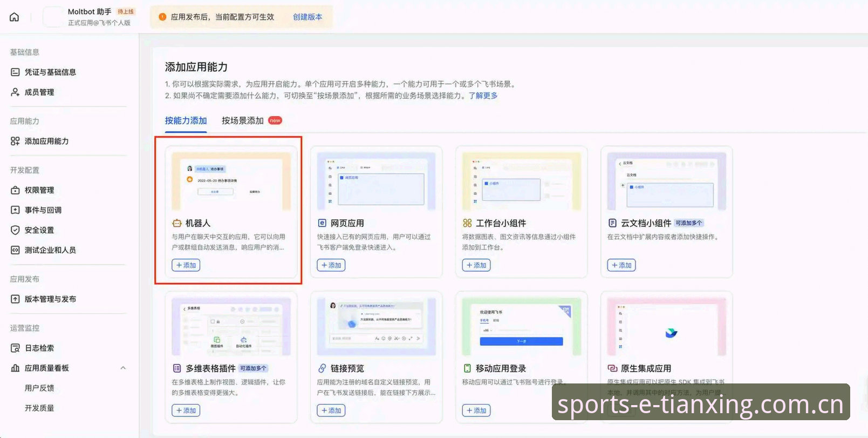This screenshot has width=868, height=438.
Task: Click the orange warning icon in publish notice
Action: coord(162,17)
